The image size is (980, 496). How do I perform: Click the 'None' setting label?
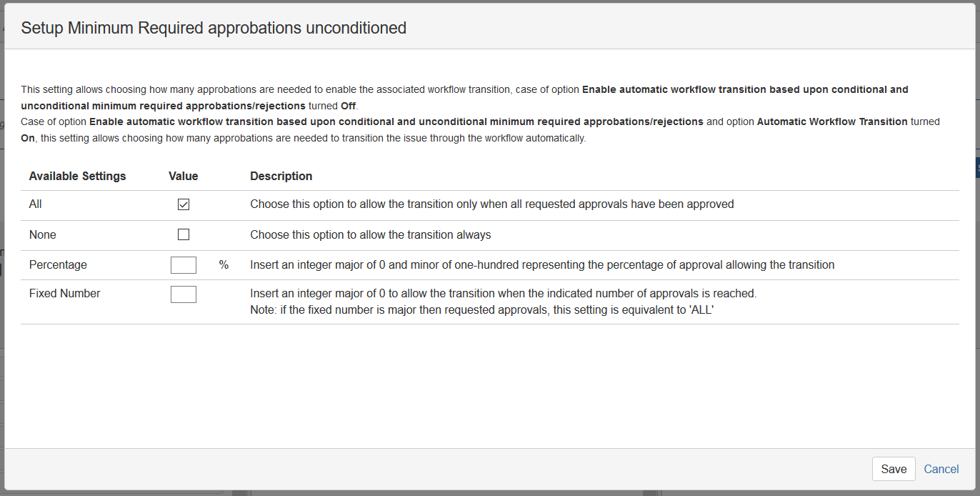point(43,234)
